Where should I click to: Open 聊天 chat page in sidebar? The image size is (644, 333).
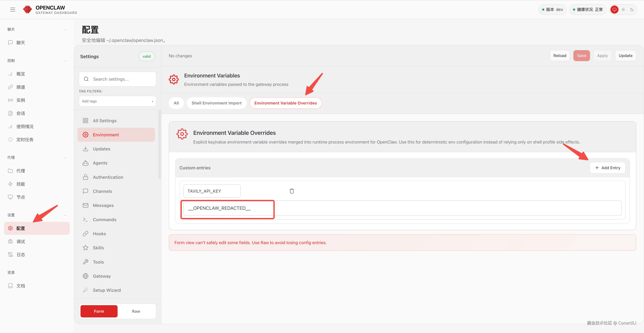click(x=20, y=43)
